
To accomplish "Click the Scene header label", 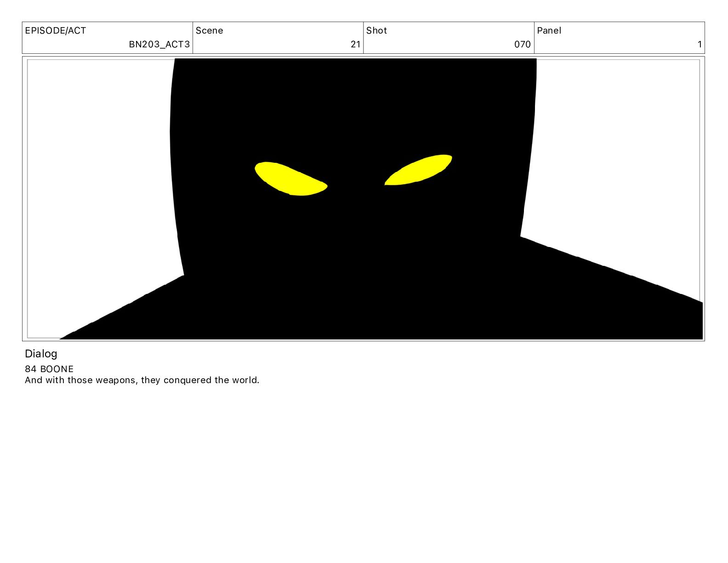I will click(210, 31).
